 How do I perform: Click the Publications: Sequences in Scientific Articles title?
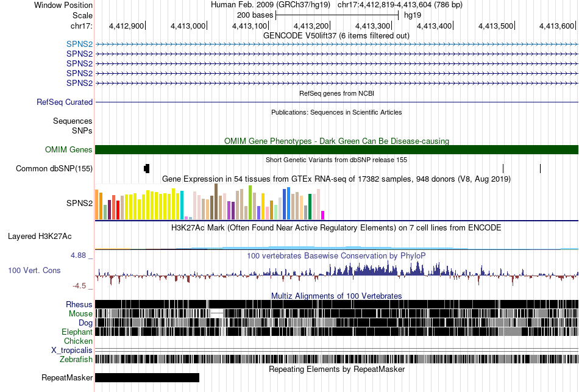coord(336,112)
